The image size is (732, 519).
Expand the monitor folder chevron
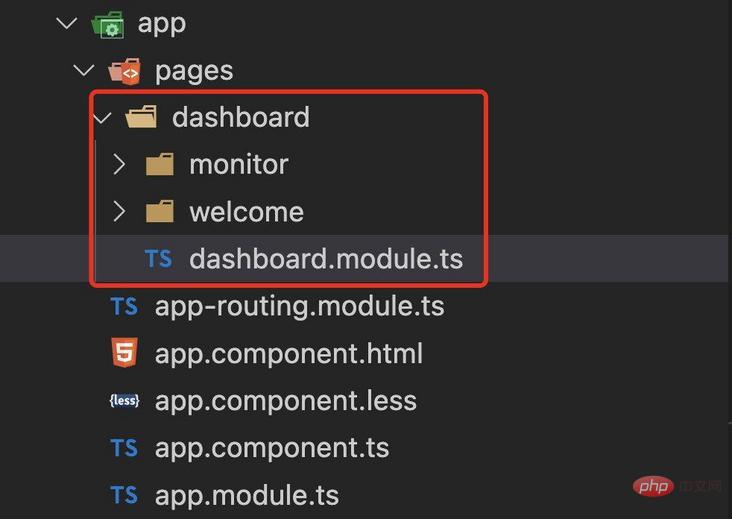pyautogui.click(x=119, y=164)
